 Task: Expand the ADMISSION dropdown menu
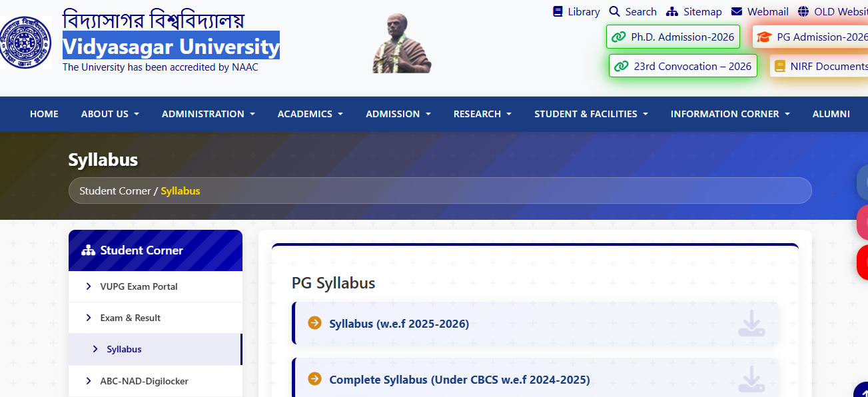pyautogui.click(x=398, y=114)
